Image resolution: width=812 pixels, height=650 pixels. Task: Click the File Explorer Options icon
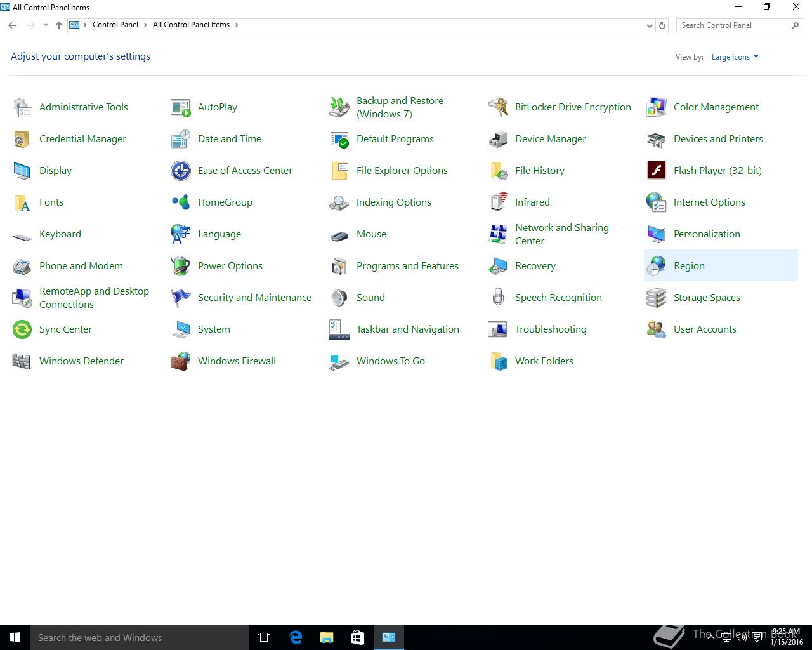pyautogui.click(x=339, y=171)
